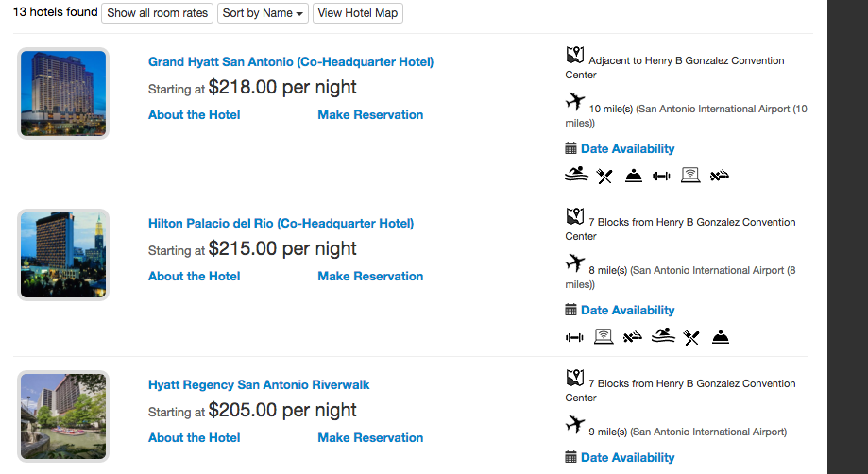Check Date Availability for Hilton Palacio del Rio
This screenshot has width=868, height=474.
(x=627, y=311)
